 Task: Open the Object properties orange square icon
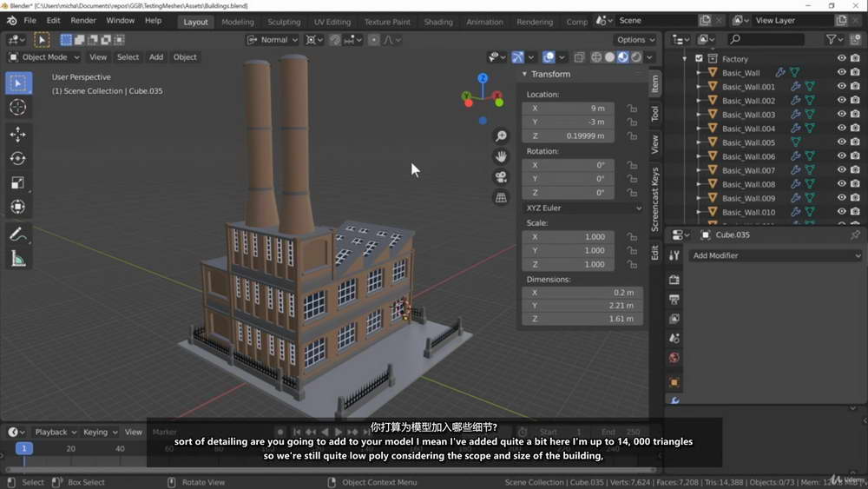point(674,382)
